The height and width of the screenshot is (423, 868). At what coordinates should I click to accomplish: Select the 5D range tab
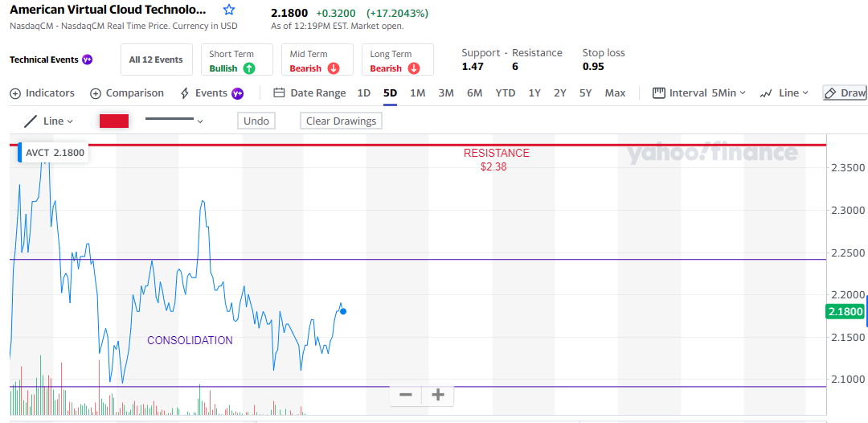pyautogui.click(x=391, y=93)
